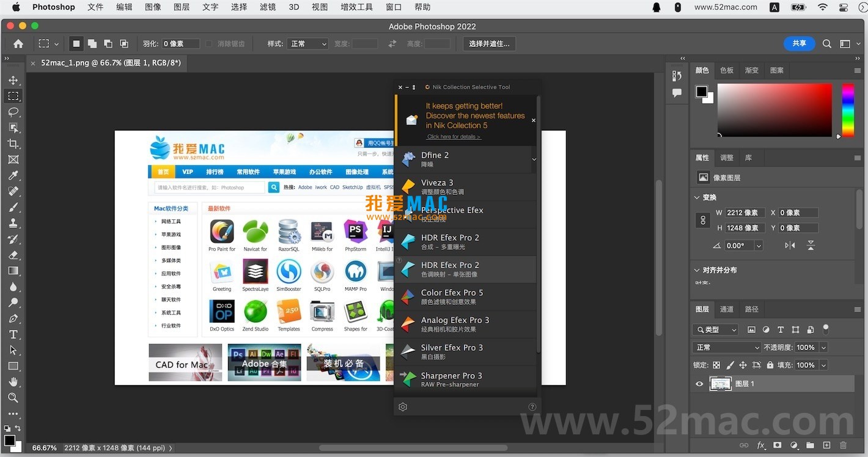Open the 样式 dropdown set to 正常
The height and width of the screenshot is (457, 868).
(x=307, y=44)
